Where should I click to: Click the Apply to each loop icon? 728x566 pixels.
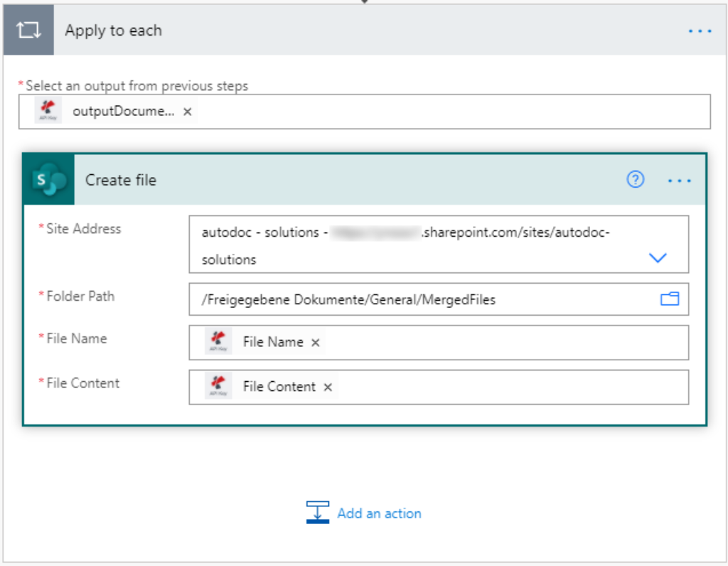[28, 31]
